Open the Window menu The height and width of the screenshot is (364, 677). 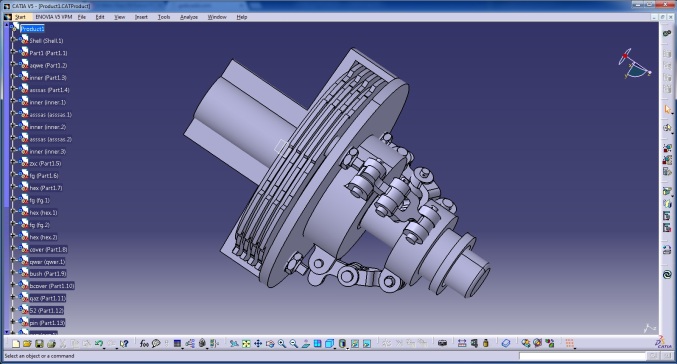[x=217, y=17]
